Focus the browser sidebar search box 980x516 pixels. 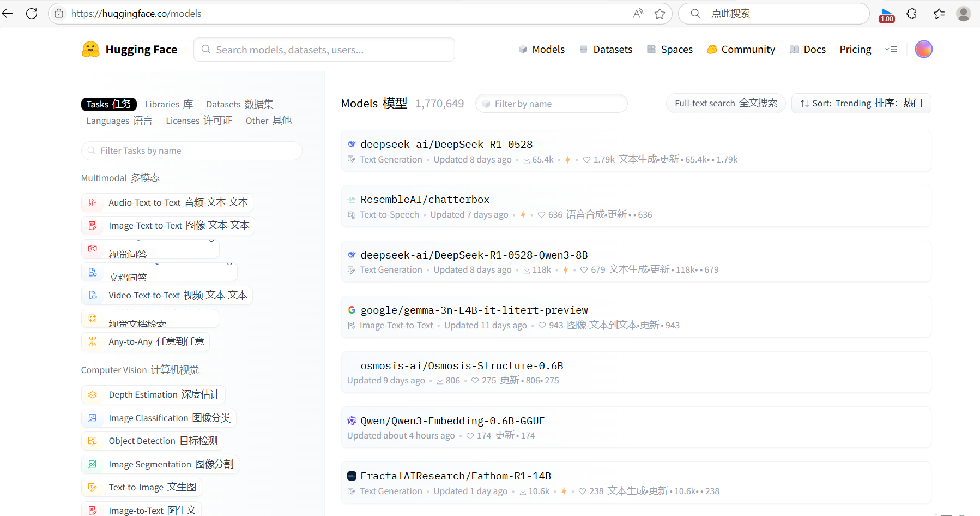pyautogui.click(x=774, y=14)
